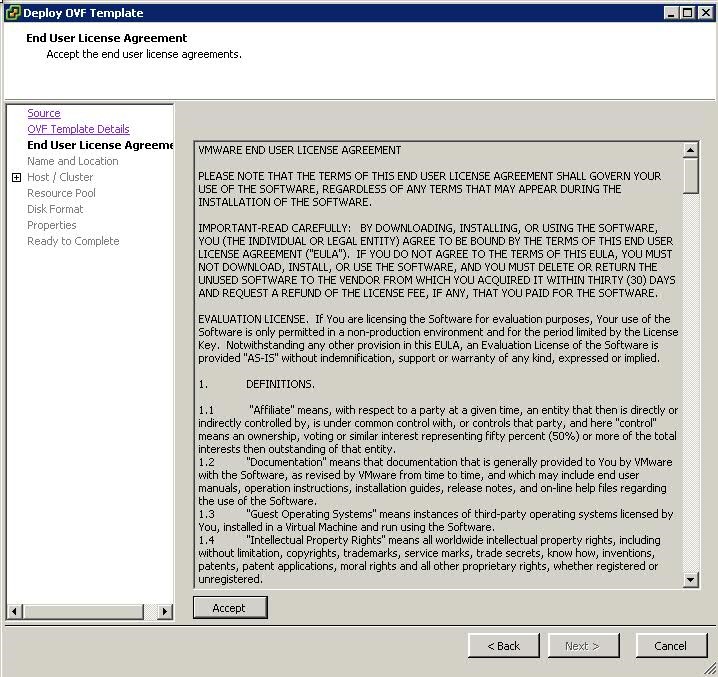Screen dimensions: 718x677
Task: Maximize the Deploy OVF Template window
Action: click(x=687, y=13)
